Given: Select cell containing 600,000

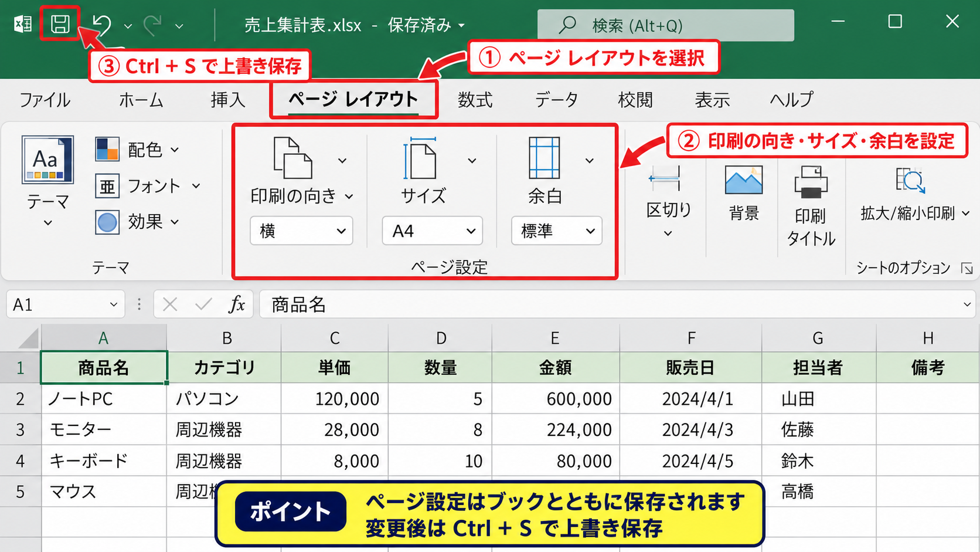Looking at the screenshot, I should (556, 399).
